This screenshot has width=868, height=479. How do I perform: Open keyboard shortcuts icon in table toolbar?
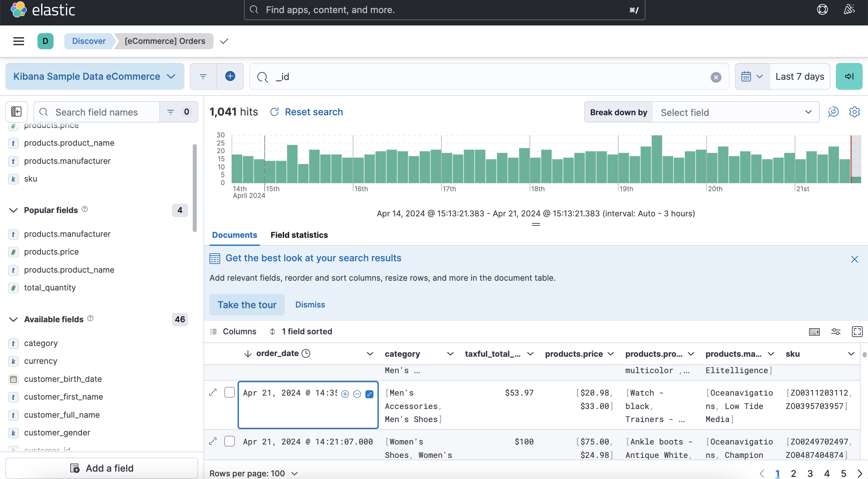(814, 332)
